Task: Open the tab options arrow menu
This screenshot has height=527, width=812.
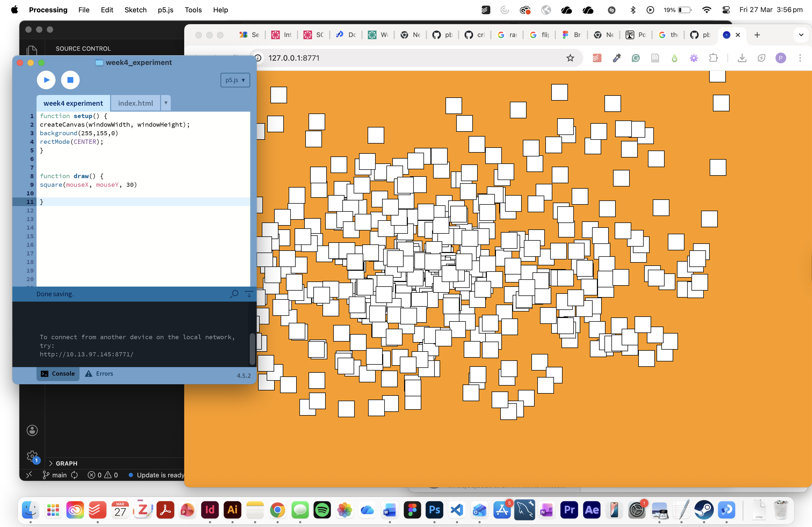Action: (166, 103)
